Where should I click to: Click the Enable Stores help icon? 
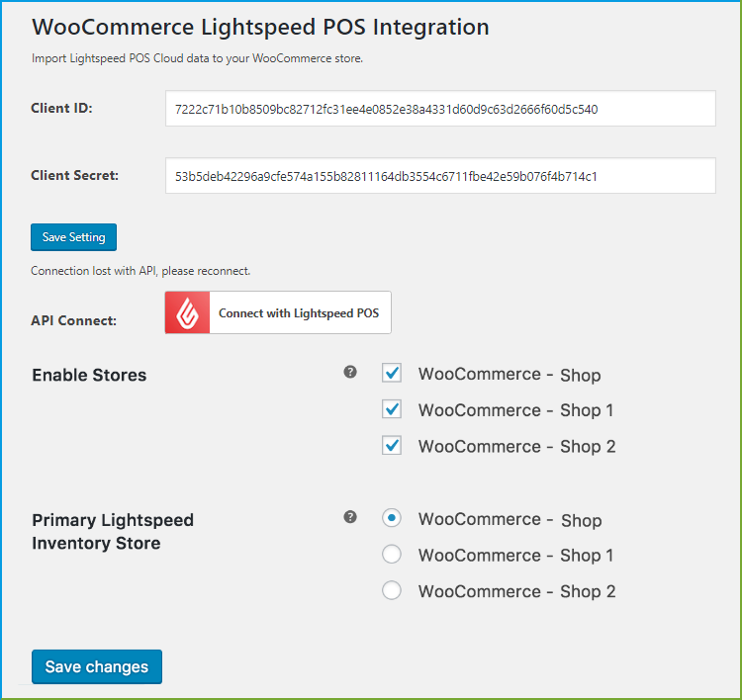point(350,372)
